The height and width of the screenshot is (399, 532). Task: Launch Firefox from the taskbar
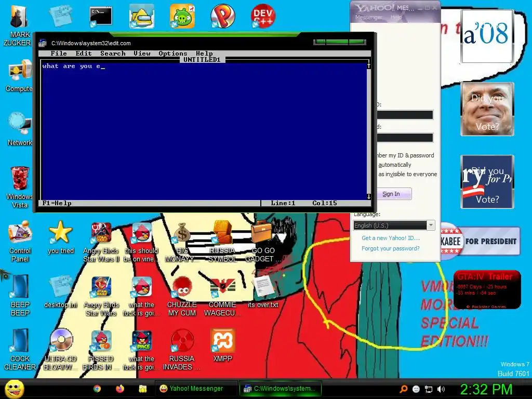click(x=120, y=389)
